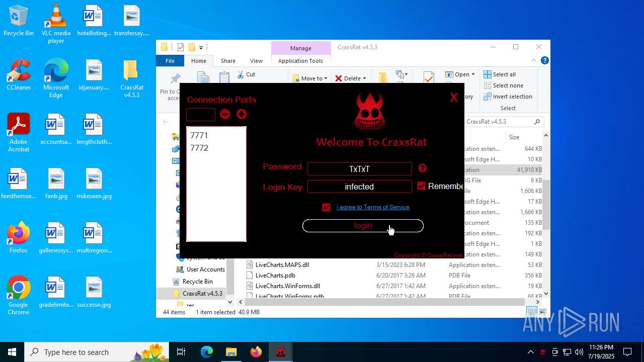Click Invert selection in ribbon
Viewport: 644px width, 362px height.
(x=508, y=97)
